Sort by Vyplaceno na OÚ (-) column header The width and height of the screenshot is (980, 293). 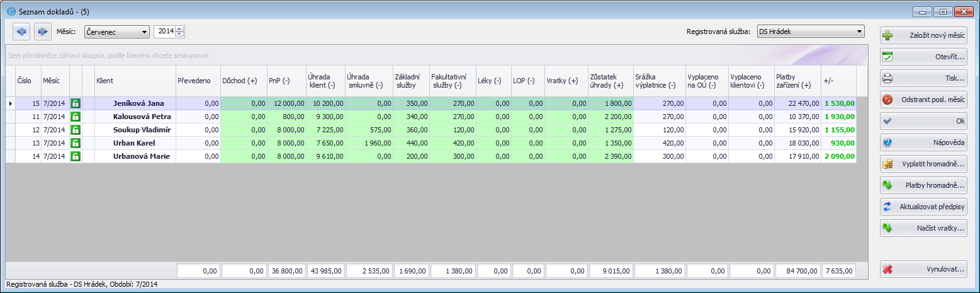[707, 81]
